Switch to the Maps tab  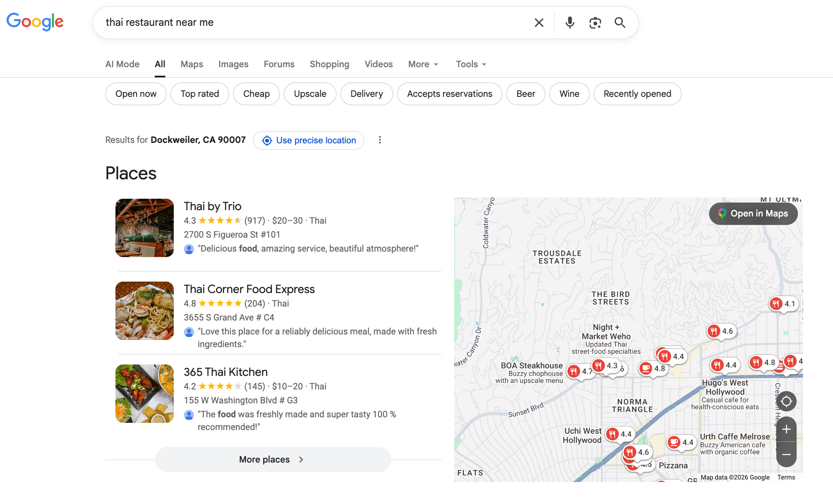coord(192,64)
